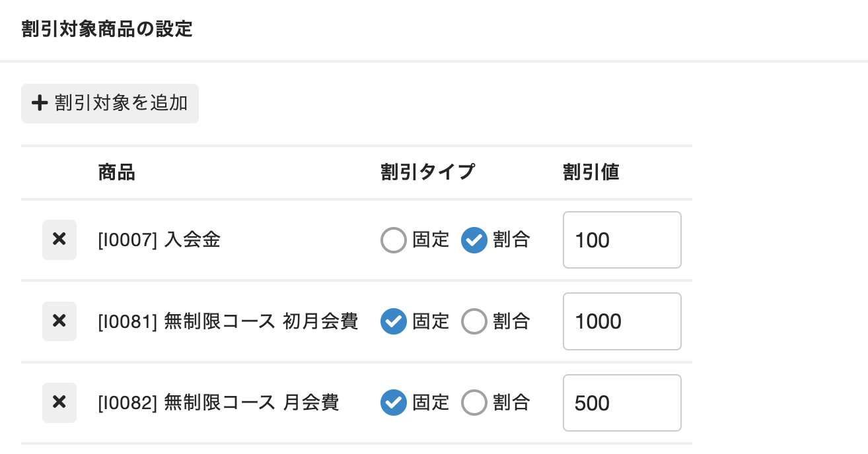Click the 割引タイプ column header
This screenshot has height=454, width=868.
pyautogui.click(x=427, y=173)
